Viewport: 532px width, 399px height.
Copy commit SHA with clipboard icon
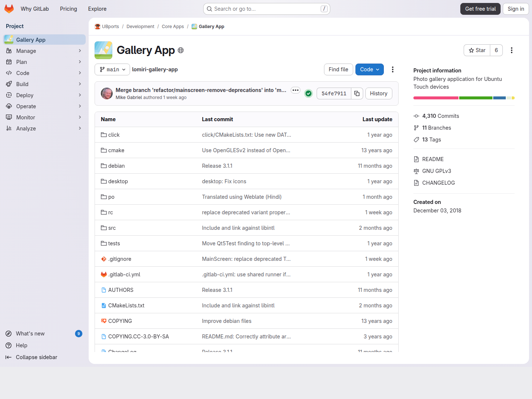pyautogui.click(x=357, y=93)
